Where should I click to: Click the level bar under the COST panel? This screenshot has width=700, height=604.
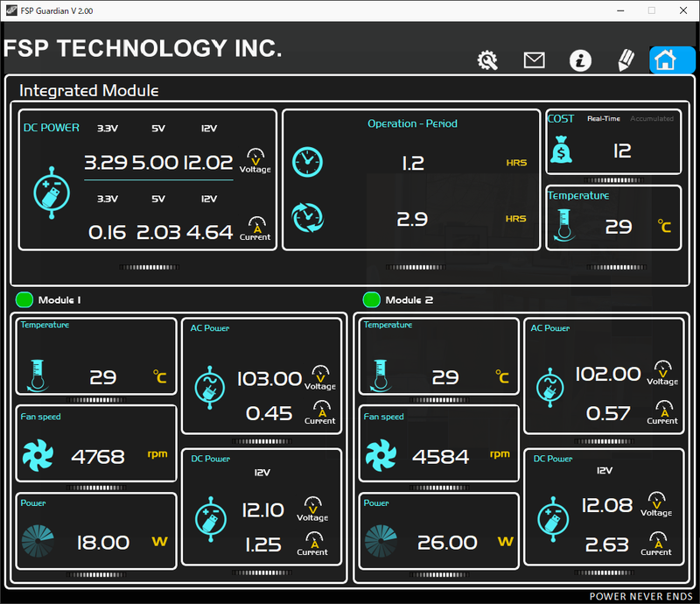[x=614, y=180]
